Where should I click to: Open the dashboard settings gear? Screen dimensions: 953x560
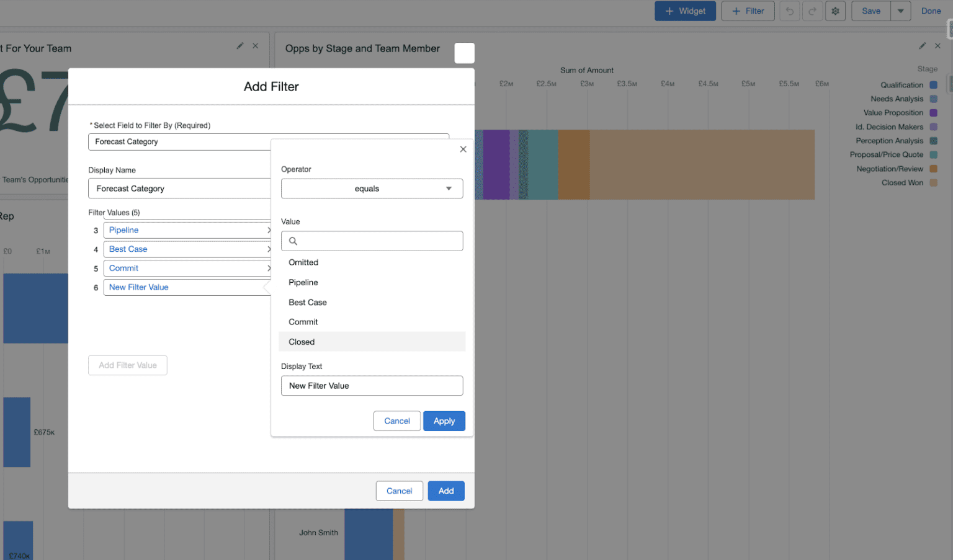click(835, 11)
